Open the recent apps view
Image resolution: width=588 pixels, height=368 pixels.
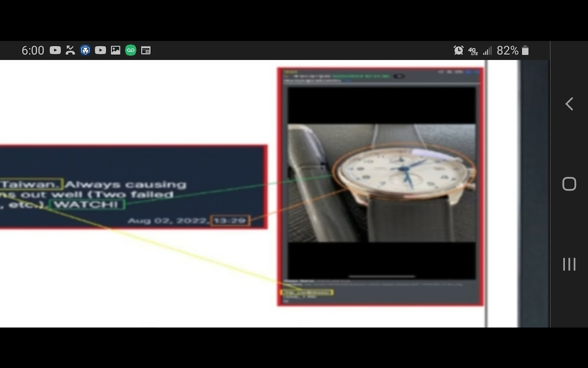point(569,264)
